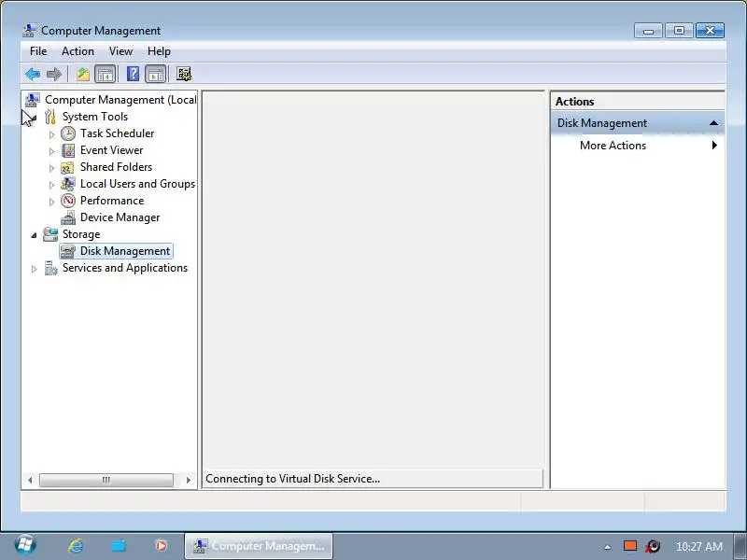Click the Computer Management root icon
This screenshot has height=560, width=747.
(x=33, y=100)
